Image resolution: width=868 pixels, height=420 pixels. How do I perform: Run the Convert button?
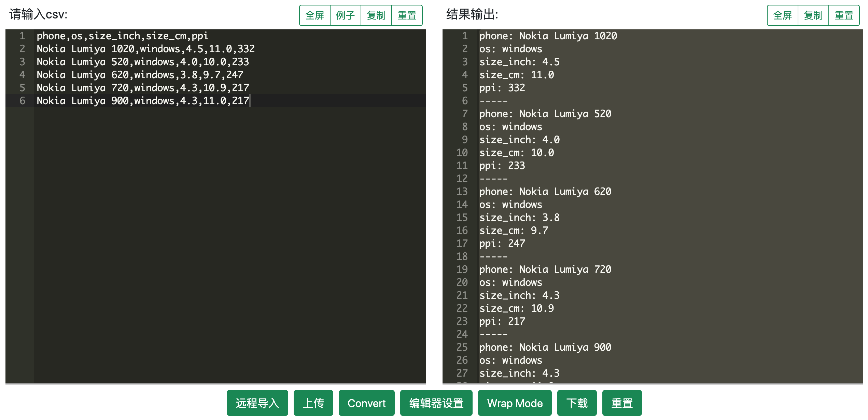click(x=366, y=403)
